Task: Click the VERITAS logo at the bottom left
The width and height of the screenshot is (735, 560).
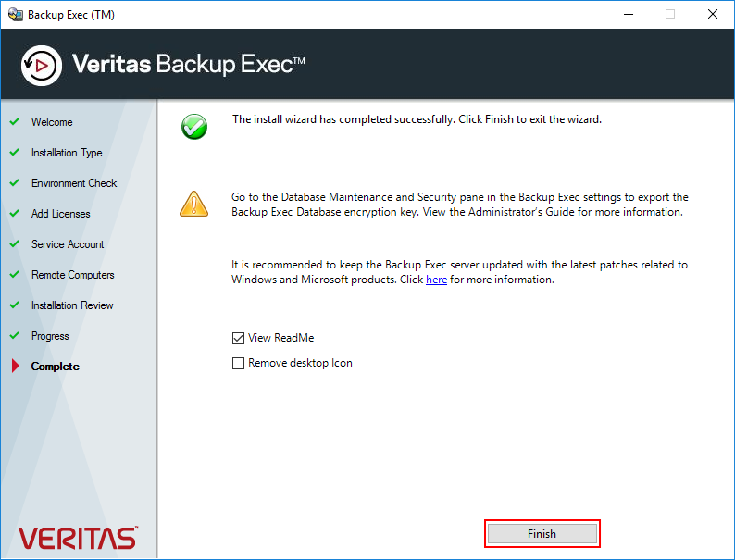Action: tap(78, 538)
